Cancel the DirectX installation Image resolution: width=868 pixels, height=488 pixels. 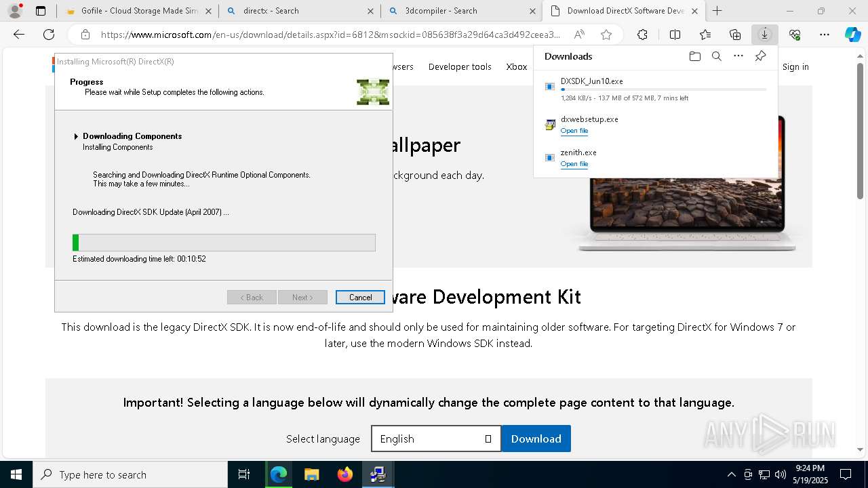click(x=360, y=298)
